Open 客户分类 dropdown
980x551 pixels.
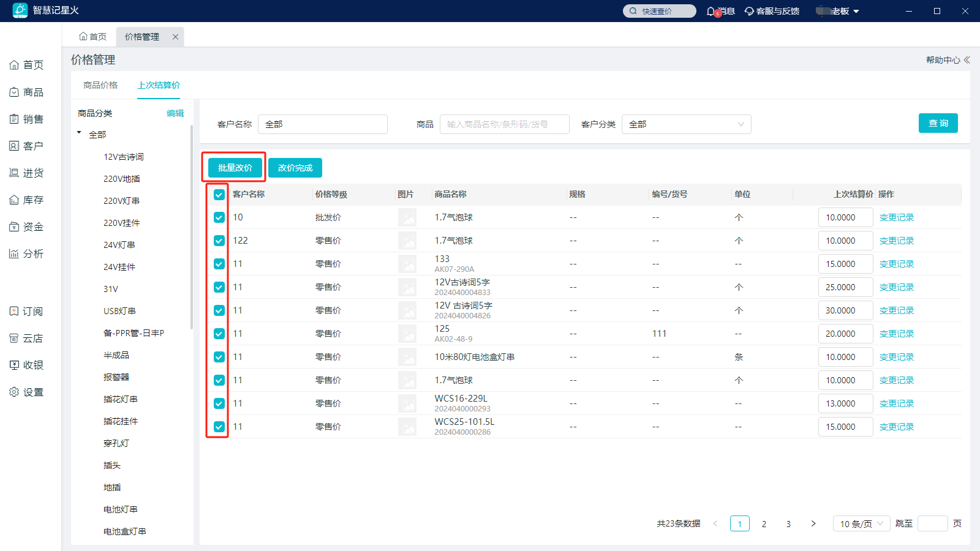tap(687, 124)
